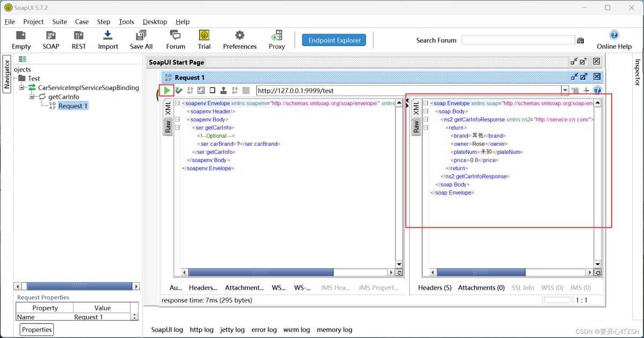Click the Properties button
The width and height of the screenshot is (644, 338).
[x=37, y=329]
